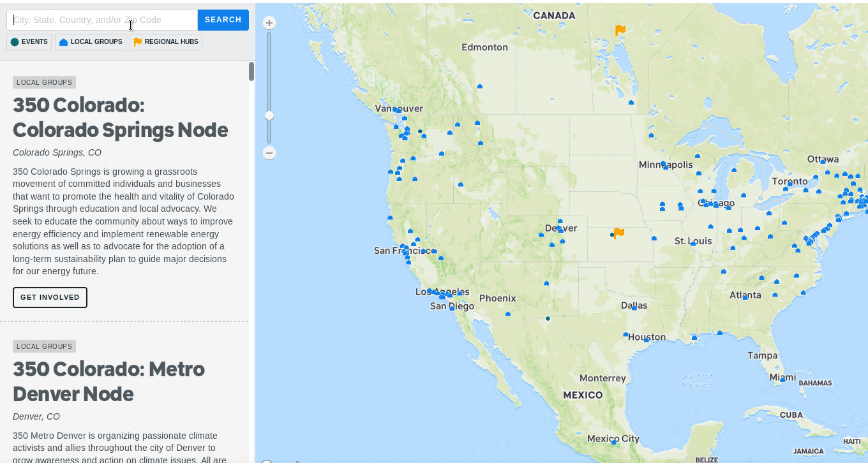Click the map zoom out minus button
The height and width of the screenshot is (463, 868).
[269, 153]
